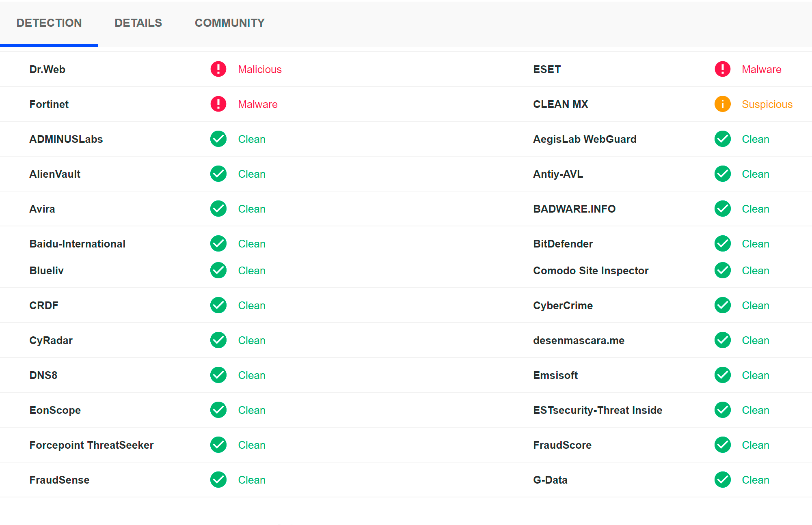Click the green check icon for FraudSense
This screenshot has width=812, height=525.
(x=218, y=480)
